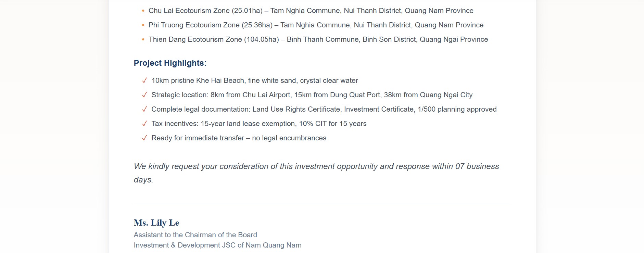Click the orange bullet before Thien Dang Ecotourism Zone

tap(143, 40)
